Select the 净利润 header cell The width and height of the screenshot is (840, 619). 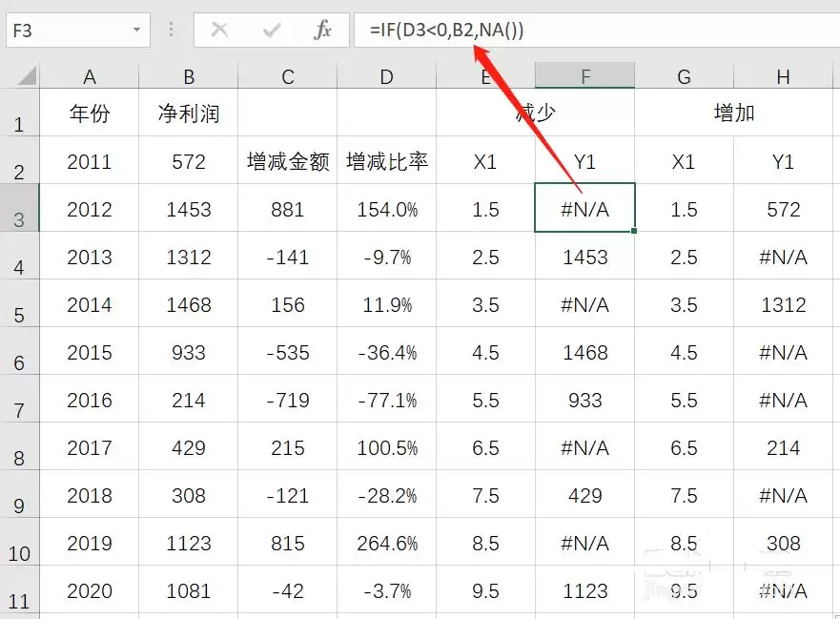click(x=189, y=113)
